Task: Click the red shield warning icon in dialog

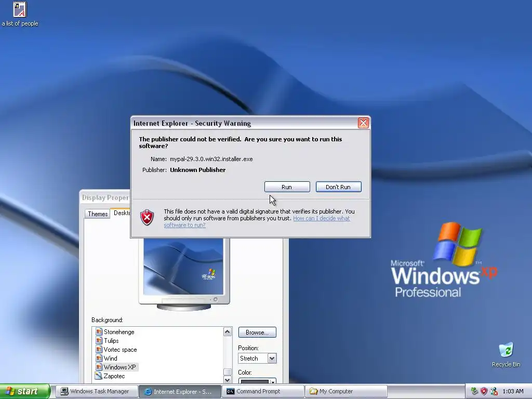Action: click(147, 218)
